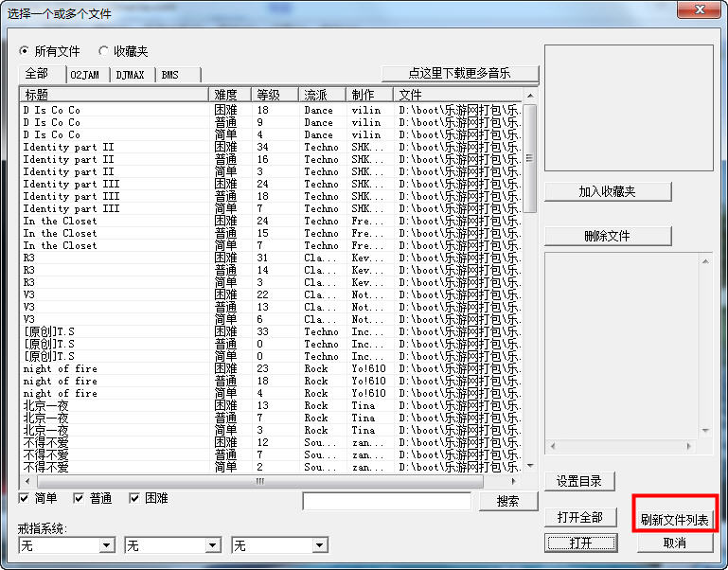Open the second 戒指系统 dropdown
Image resolution: width=728 pixels, height=570 pixels.
point(214,545)
